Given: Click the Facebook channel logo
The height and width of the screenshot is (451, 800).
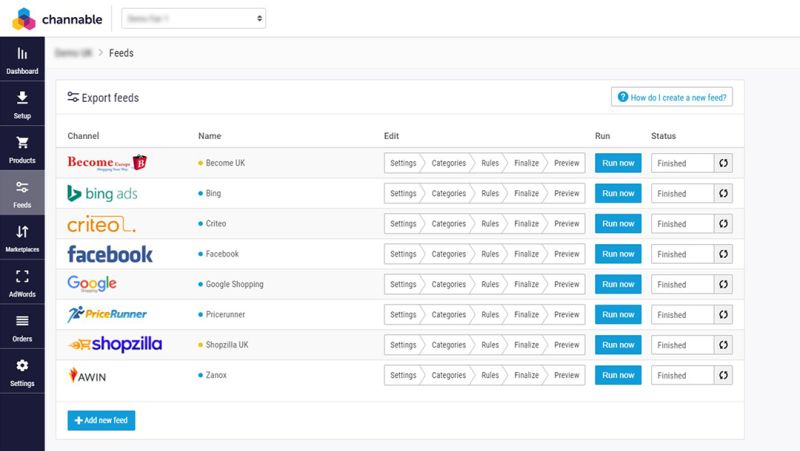Looking at the screenshot, I should click(110, 254).
